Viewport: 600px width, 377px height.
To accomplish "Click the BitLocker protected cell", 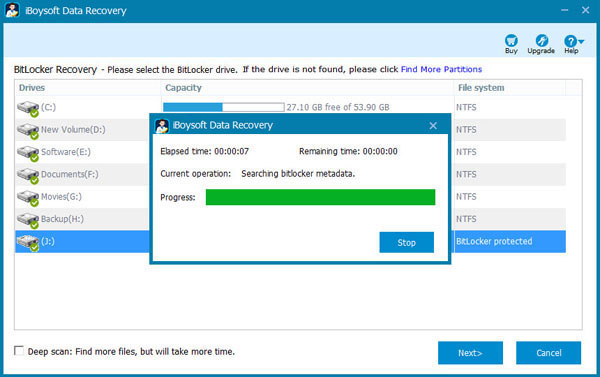I will [494, 242].
